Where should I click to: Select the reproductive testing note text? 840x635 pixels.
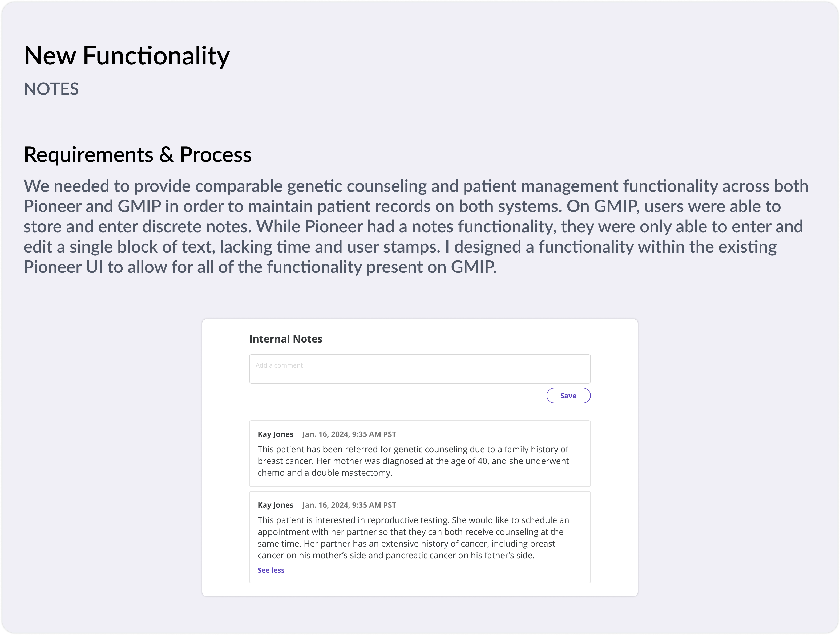(x=413, y=538)
